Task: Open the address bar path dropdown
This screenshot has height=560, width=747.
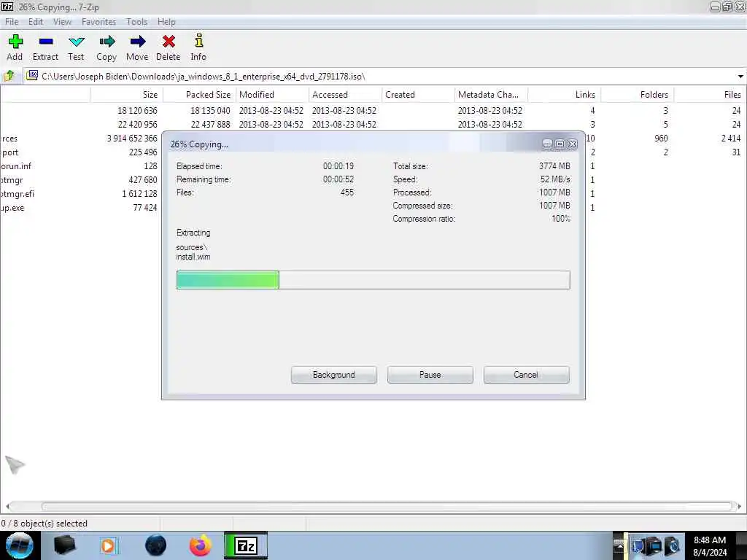Action: (x=740, y=76)
